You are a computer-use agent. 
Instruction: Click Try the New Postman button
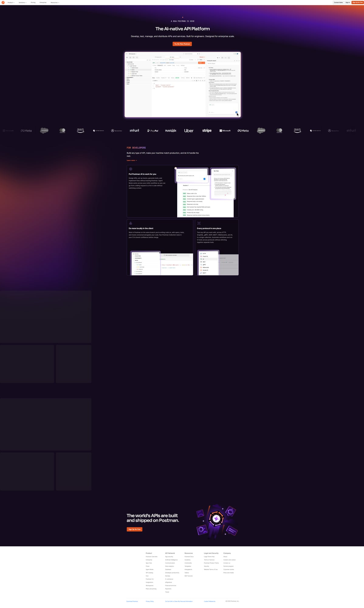182,44
